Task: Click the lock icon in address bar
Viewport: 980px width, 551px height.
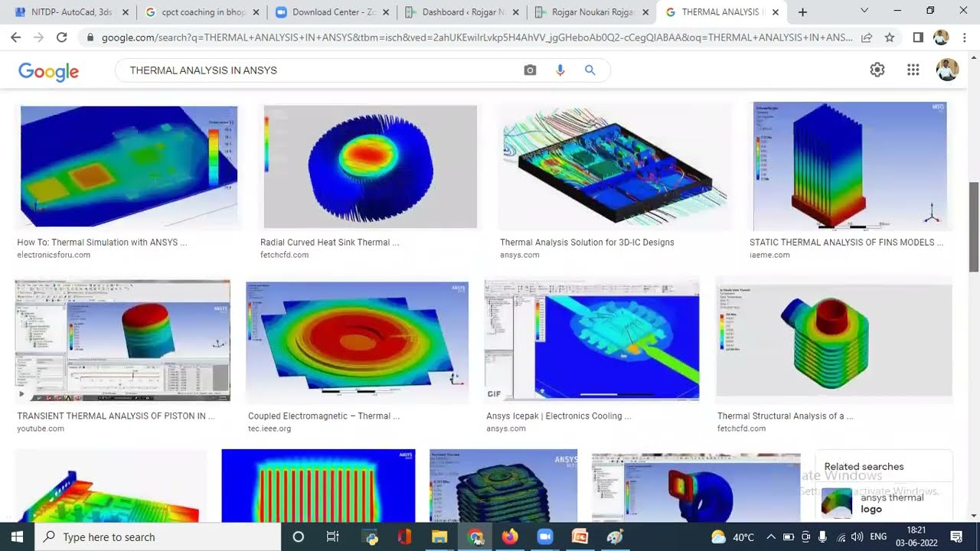Action: pos(90,37)
